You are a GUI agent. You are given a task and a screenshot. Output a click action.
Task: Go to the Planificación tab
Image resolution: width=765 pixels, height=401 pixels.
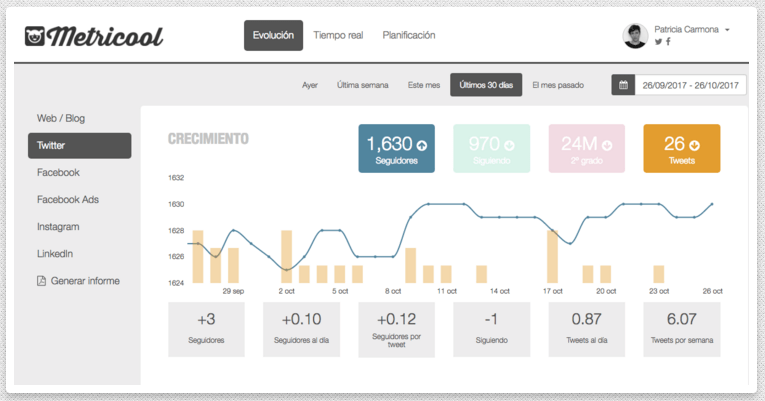pos(409,35)
